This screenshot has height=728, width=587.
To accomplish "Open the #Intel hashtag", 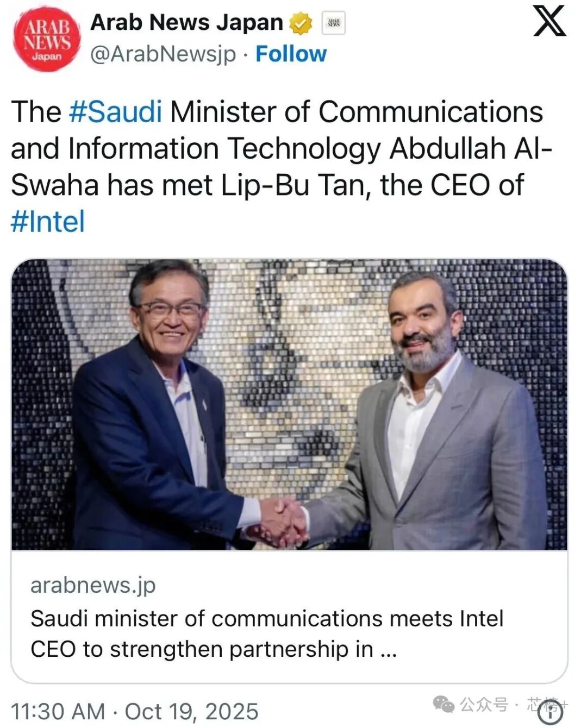I will [48, 222].
